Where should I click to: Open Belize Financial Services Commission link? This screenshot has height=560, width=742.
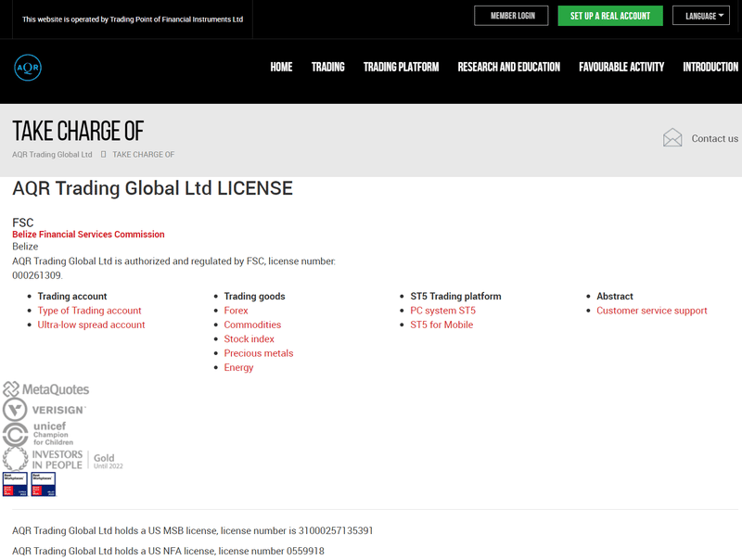click(x=88, y=235)
